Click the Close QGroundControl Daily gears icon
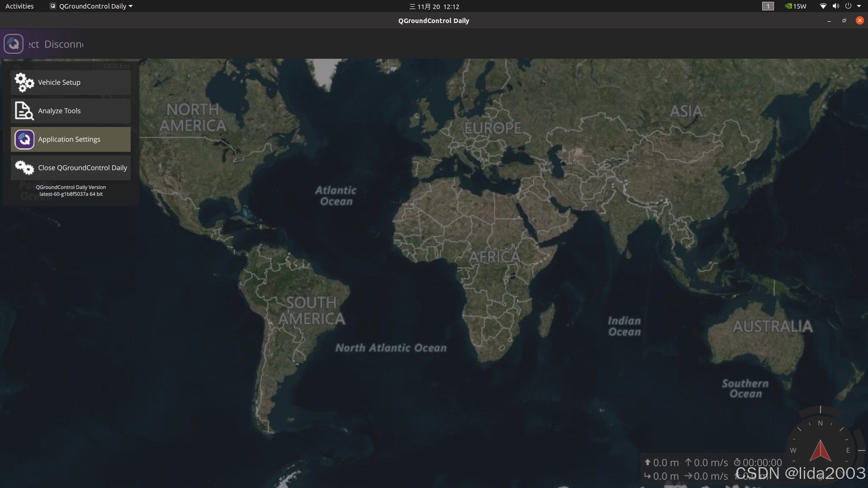The width and height of the screenshot is (868, 488). (x=24, y=168)
